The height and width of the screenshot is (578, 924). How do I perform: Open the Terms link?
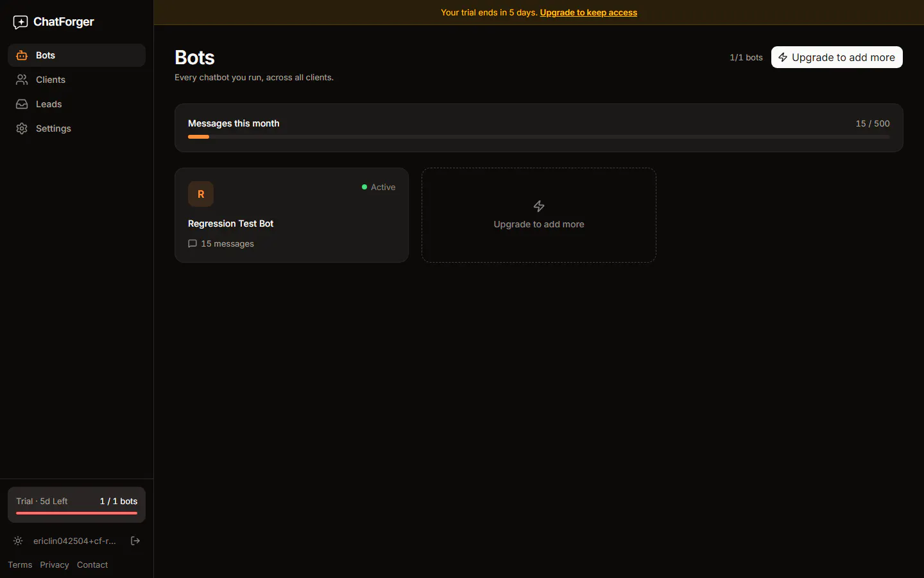point(20,565)
